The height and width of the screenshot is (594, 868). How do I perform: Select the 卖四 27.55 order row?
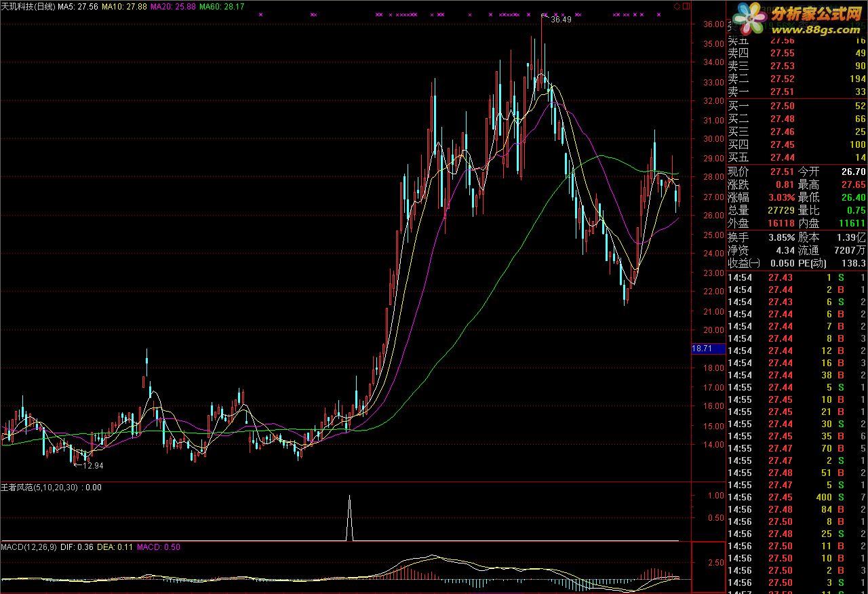click(797, 53)
